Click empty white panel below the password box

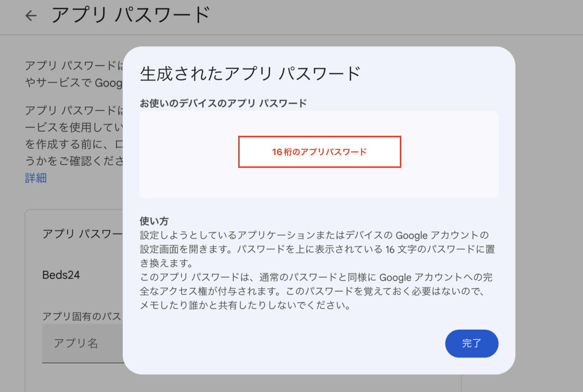tap(318, 184)
